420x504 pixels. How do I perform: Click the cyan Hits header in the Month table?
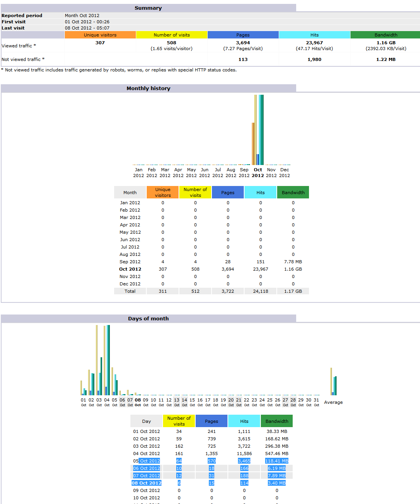click(260, 193)
